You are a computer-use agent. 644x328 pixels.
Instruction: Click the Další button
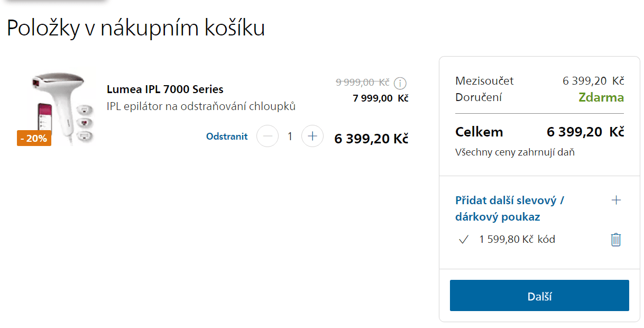click(x=539, y=296)
